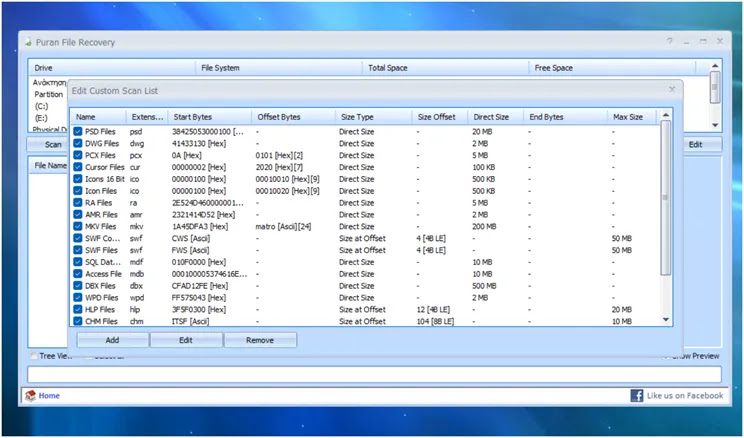Image resolution: width=744 pixels, height=438 pixels.
Task: Click drive list scrollbar up arrow
Action: coord(715,65)
